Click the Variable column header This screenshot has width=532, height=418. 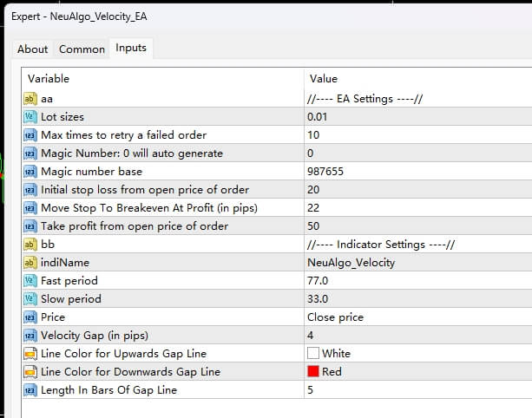pyautogui.click(x=161, y=79)
